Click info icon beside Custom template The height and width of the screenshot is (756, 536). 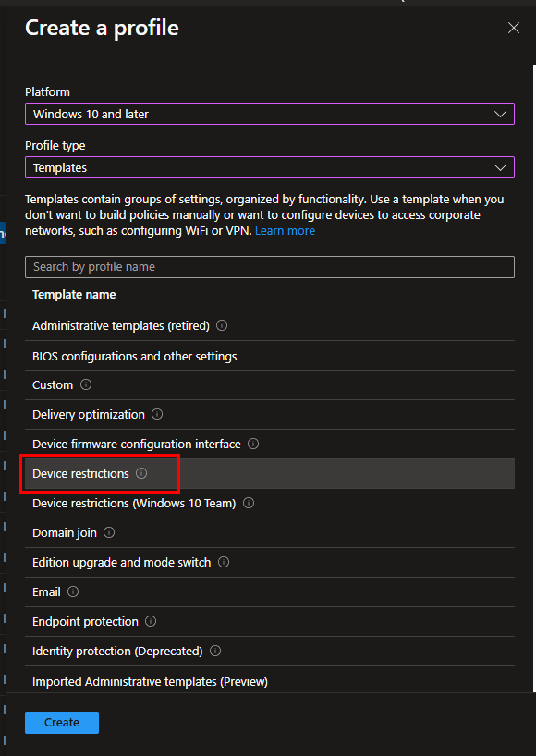point(86,384)
